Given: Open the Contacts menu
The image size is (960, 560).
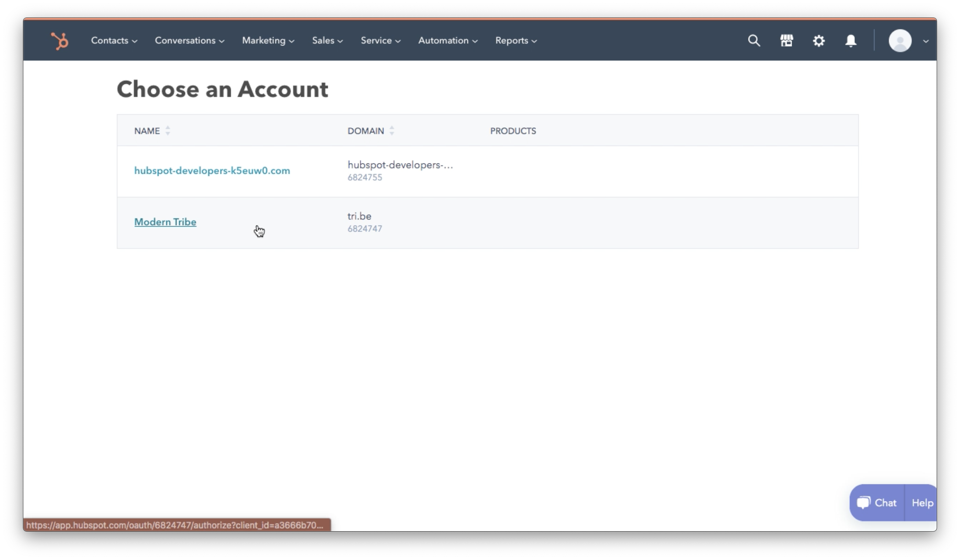Looking at the screenshot, I should click(114, 40).
